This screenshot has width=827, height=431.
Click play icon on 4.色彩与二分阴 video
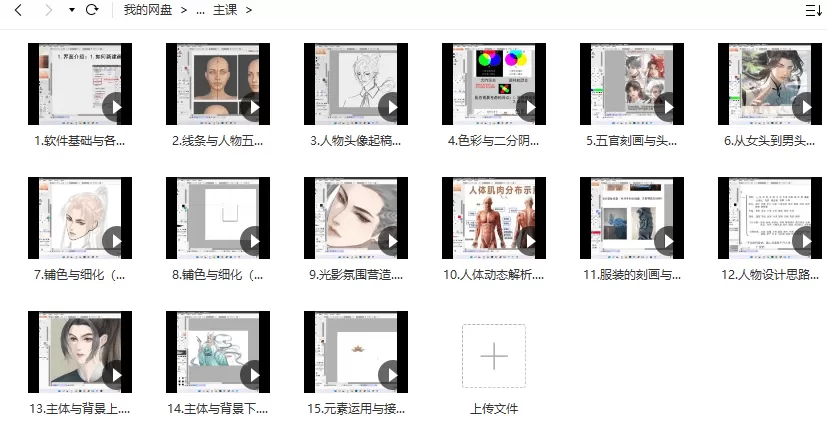(x=531, y=106)
